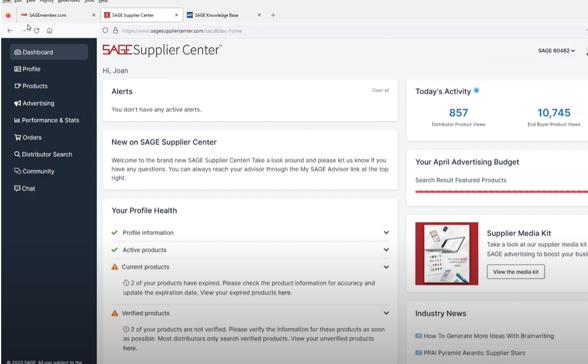Click the news icon beside Brainwriting article
Viewport: 588px width, 364px height.
pos(419,336)
